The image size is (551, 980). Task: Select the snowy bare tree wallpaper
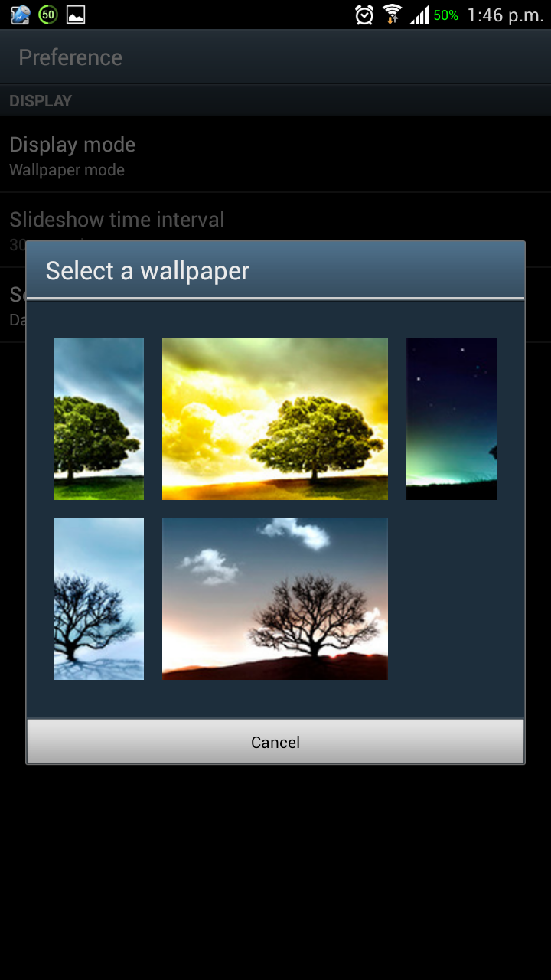tap(99, 599)
